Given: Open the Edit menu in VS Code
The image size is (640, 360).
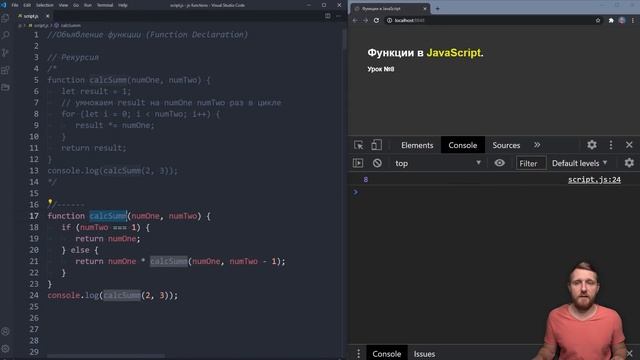Looking at the screenshot, I should (27, 5).
